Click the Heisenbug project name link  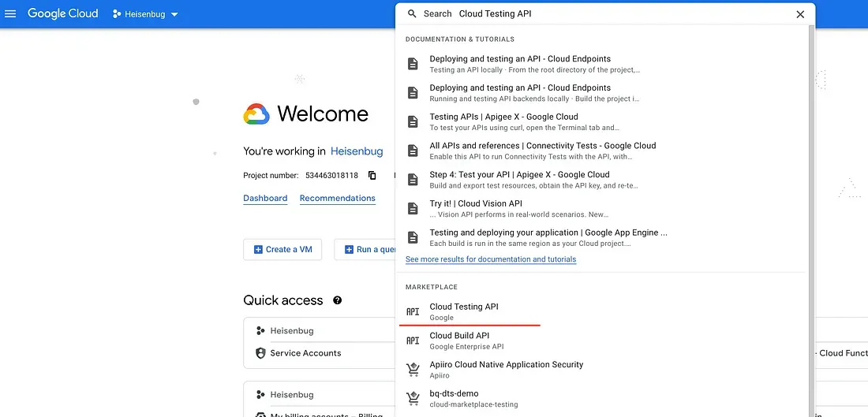pyautogui.click(x=357, y=151)
